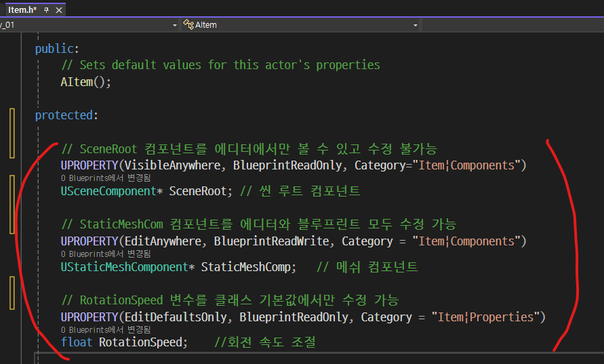Viewport: 604px width, 364px height.
Task: Pin the Item.h tab
Action: [47, 10]
